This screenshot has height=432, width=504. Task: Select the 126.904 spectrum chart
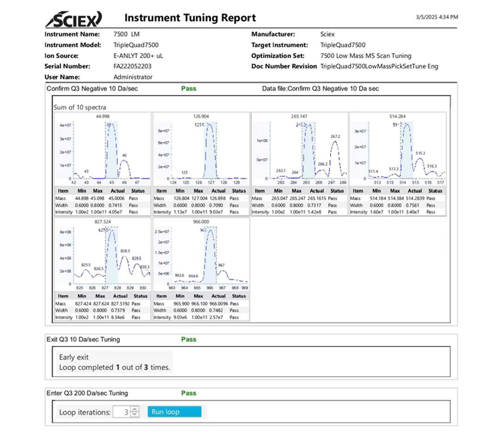point(201,149)
